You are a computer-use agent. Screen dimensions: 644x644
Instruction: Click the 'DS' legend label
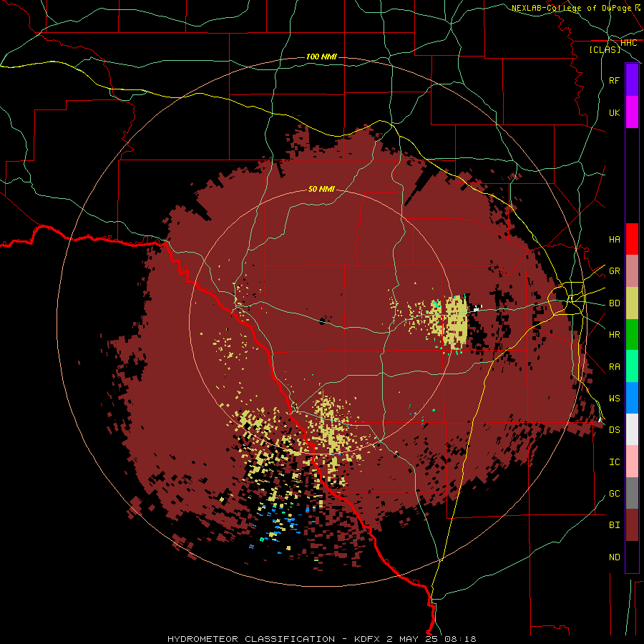coord(614,430)
